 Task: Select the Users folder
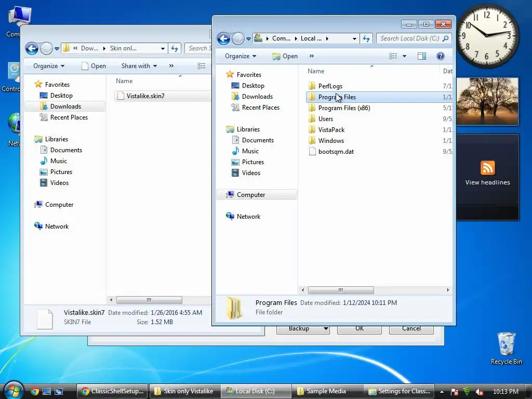325,119
